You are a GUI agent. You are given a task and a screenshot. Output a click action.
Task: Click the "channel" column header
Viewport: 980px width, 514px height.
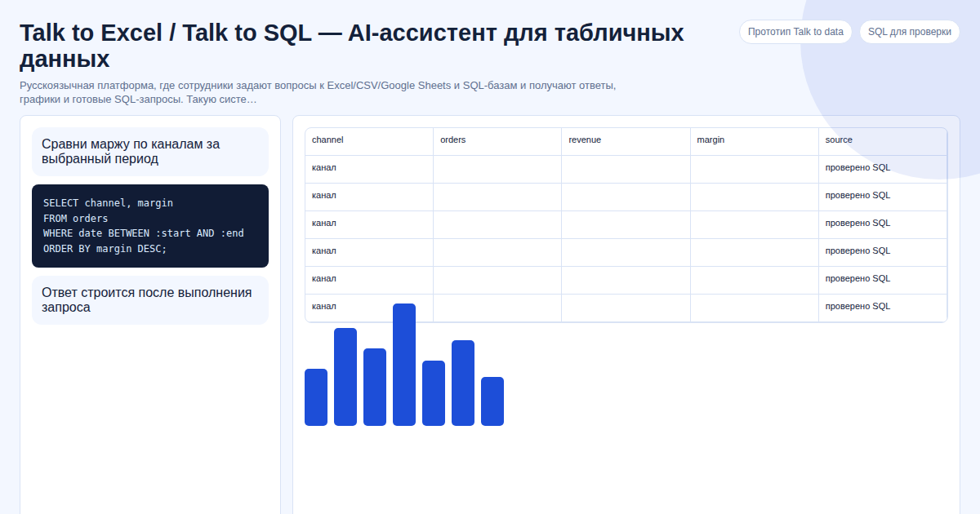pyautogui.click(x=369, y=141)
